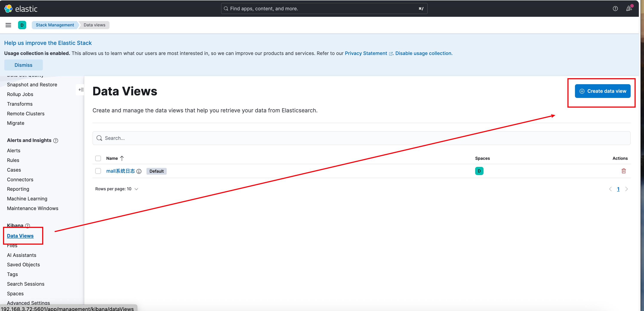Open the mall系统日志 data view
Viewport: 644px width, 311px height.
[x=120, y=171]
